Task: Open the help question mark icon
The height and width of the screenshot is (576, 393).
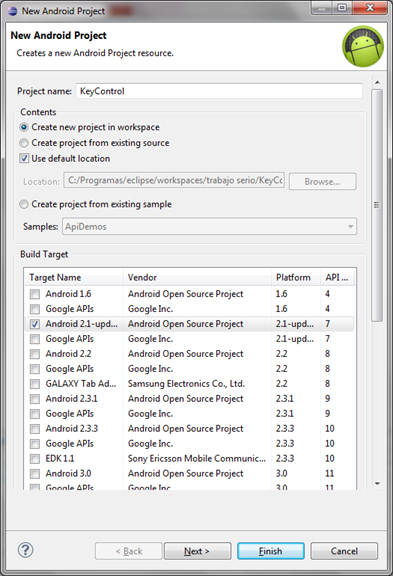Action: (x=25, y=550)
